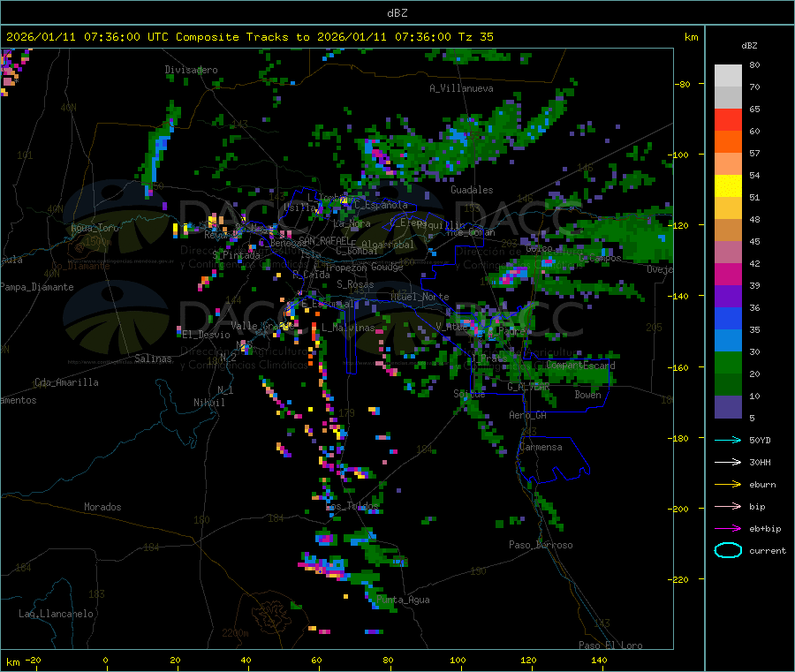Click the eburn yellow arrow legend icon
The image size is (795, 672).
pyautogui.click(x=728, y=485)
